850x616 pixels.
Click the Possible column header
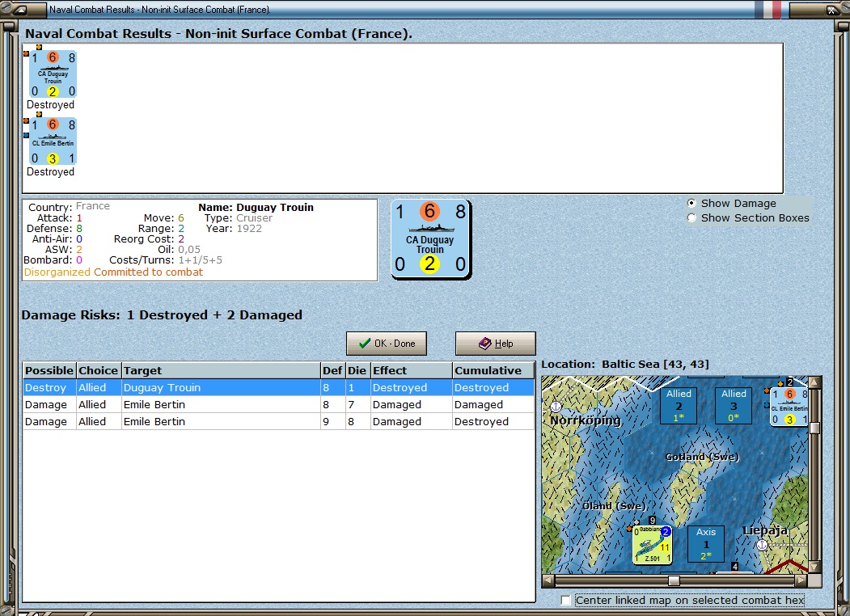coord(49,370)
